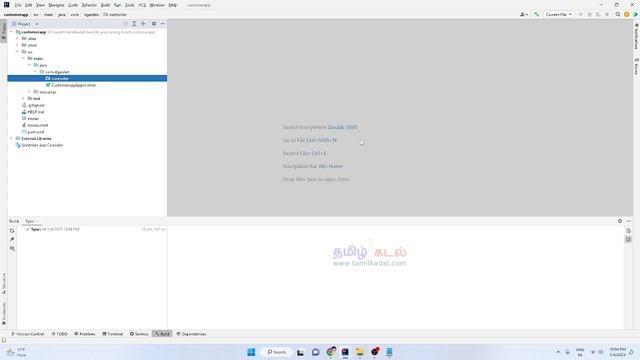Open the File menu

click(x=18, y=5)
